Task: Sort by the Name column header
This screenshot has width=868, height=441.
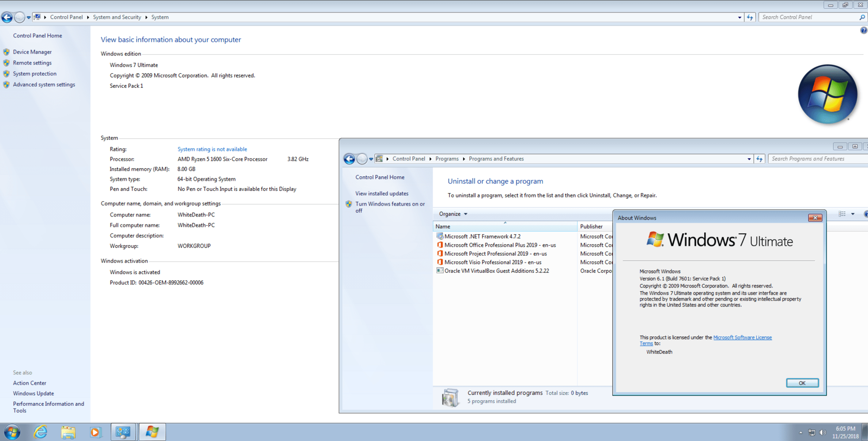Action: coord(505,227)
